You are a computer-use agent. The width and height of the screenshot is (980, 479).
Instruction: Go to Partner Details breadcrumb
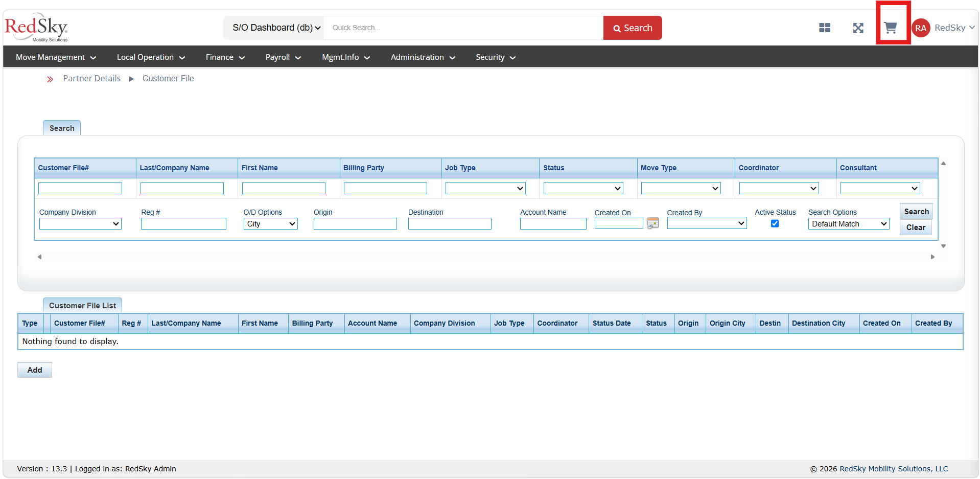(x=92, y=78)
